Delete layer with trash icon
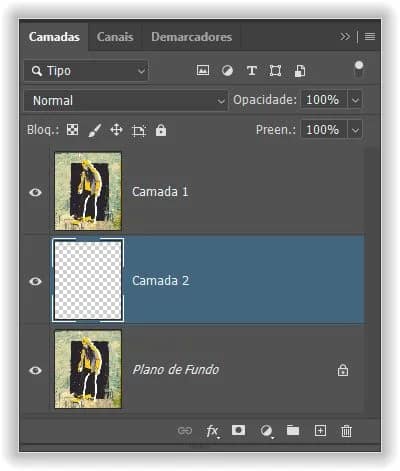The width and height of the screenshot is (400, 471). click(x=346, y=431)
